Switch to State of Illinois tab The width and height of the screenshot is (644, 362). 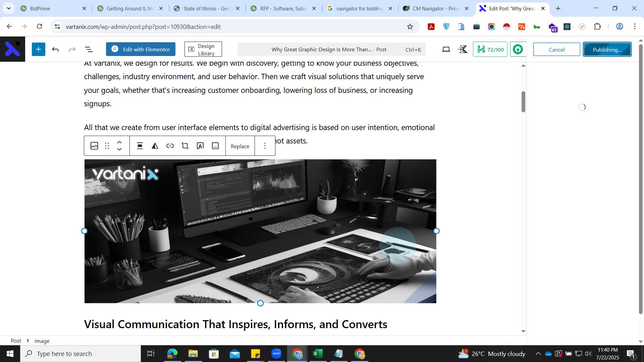click(x=207, y=8)
